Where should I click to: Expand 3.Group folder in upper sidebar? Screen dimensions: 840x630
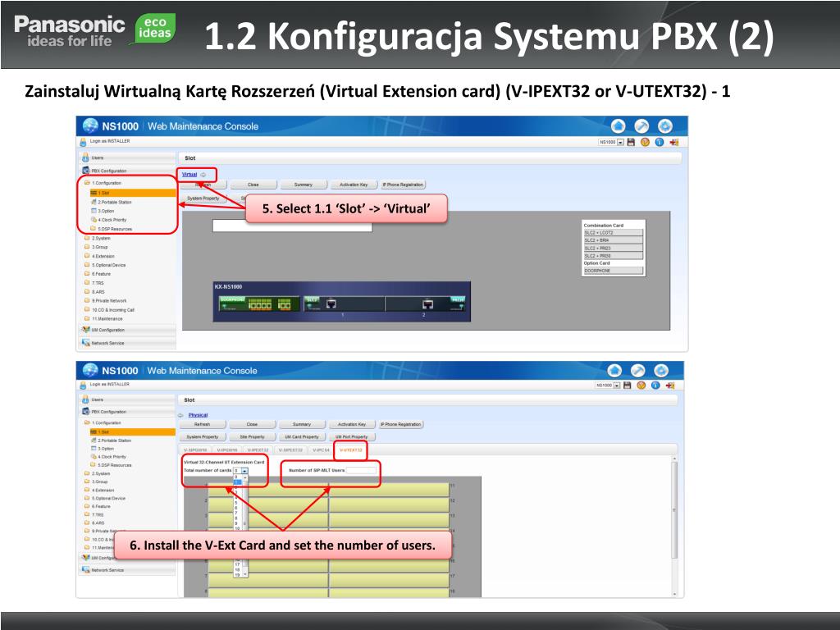click(x=87, y=247)
